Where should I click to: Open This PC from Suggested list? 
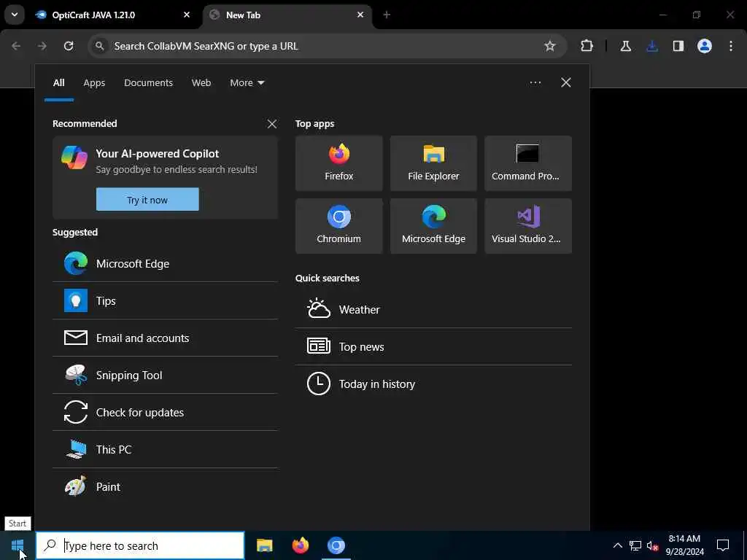[165, 449]
